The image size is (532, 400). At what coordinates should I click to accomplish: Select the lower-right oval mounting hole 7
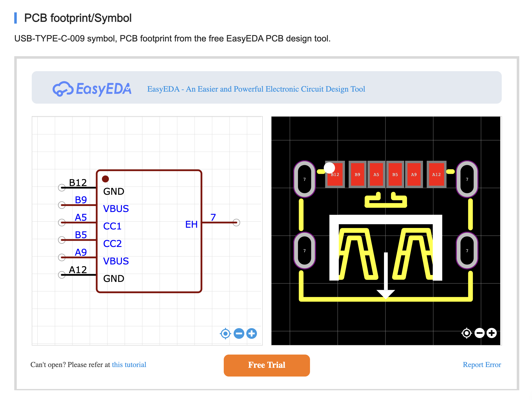point(467,250)
